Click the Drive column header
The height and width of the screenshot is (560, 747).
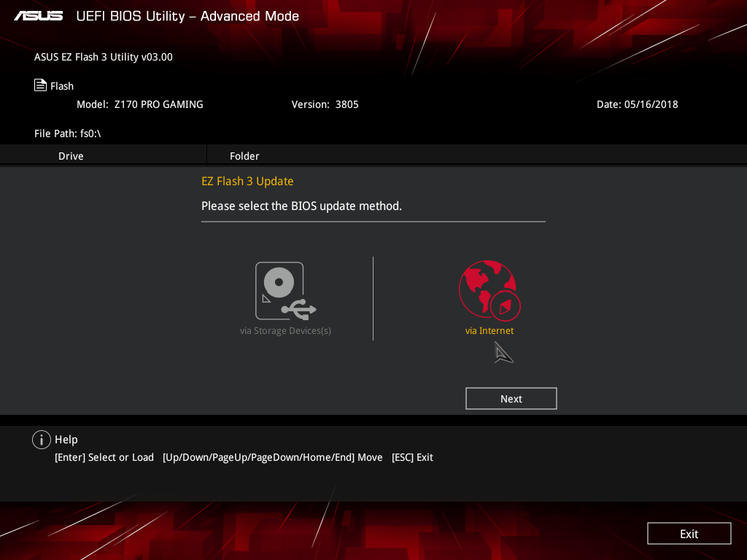[x=71, y=156]
